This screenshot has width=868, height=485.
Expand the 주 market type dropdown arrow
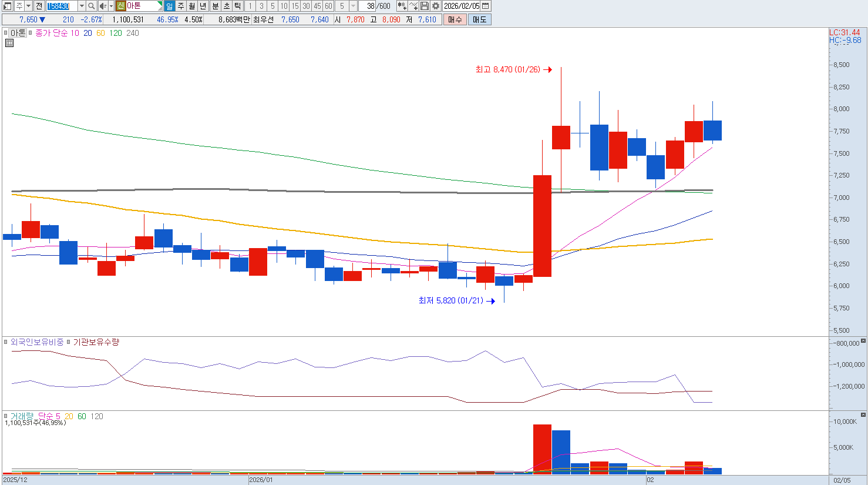(28, 6)
